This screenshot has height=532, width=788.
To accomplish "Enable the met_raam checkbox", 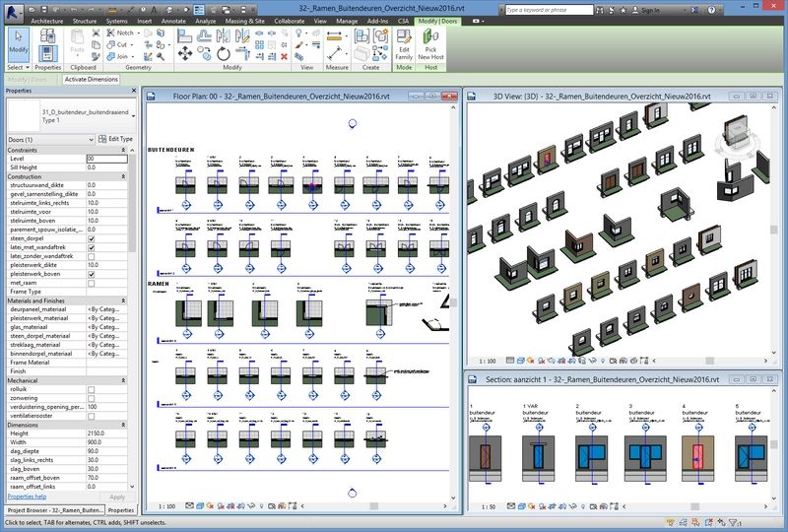I will (92, 283).
